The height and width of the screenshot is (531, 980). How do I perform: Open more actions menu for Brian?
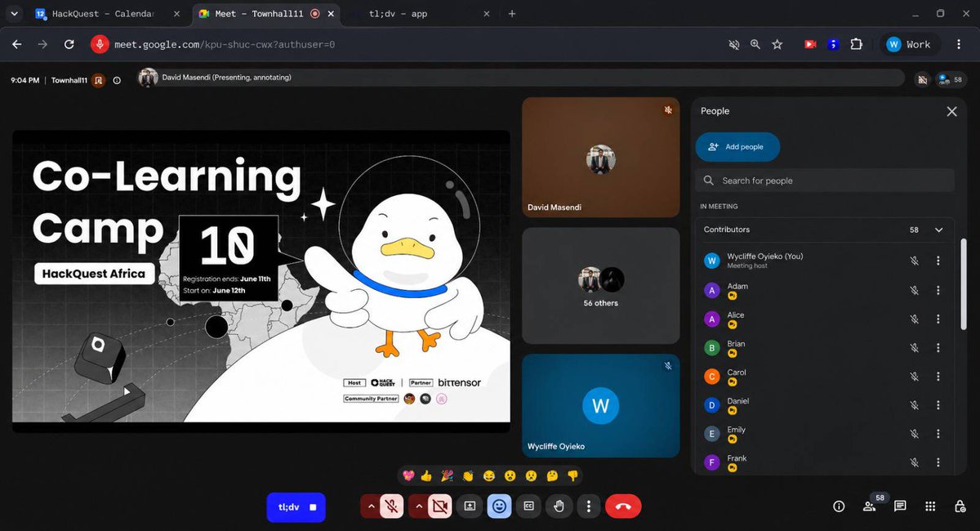938,347
